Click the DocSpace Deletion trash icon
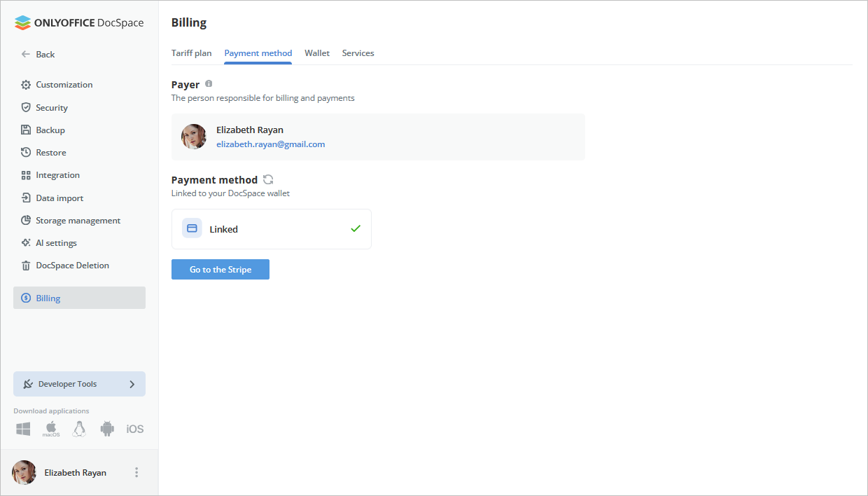This screenshot has height=496, width=868. click(x=26, y=266)
